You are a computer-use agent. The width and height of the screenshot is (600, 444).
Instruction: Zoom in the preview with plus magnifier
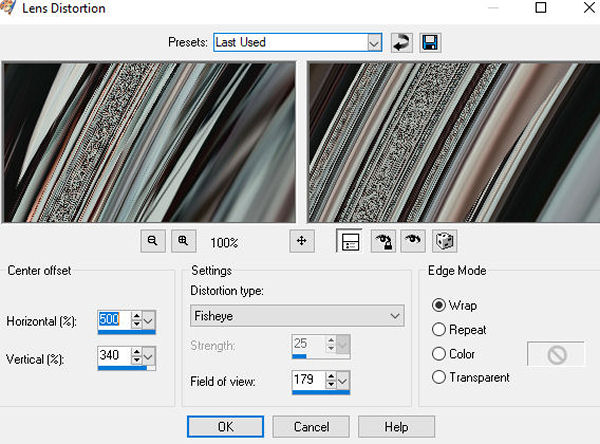point(184,241)
